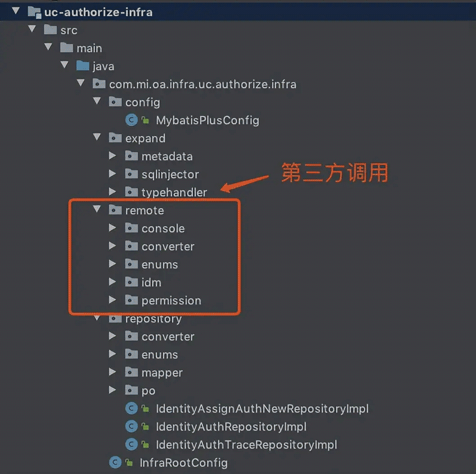Collapse the main folder arrow

[48, 47]
